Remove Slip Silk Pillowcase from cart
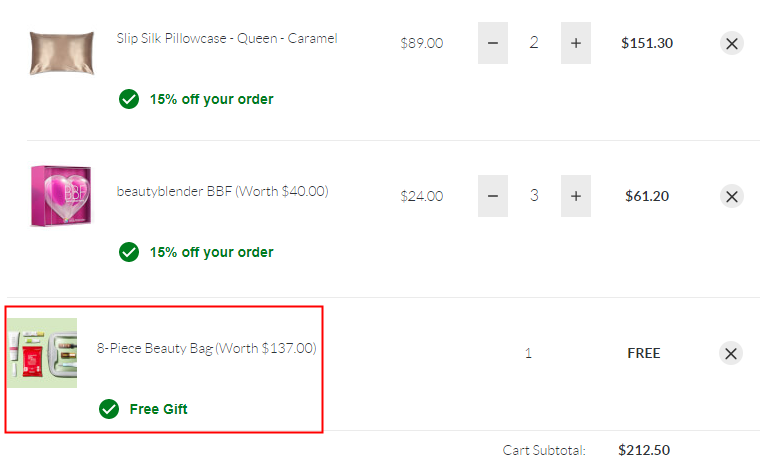Screen dimensions: 767x470 732,44
